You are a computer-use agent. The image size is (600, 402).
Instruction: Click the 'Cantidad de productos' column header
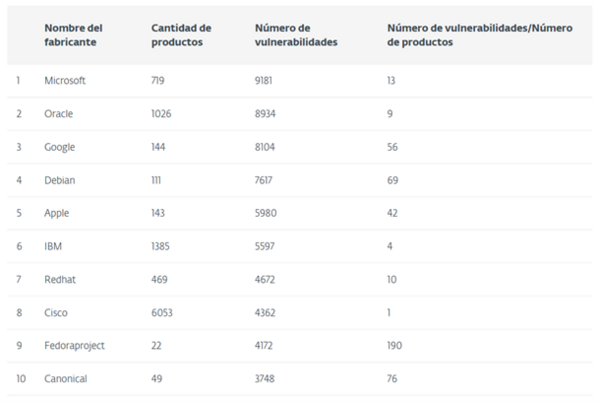[181, 35]
